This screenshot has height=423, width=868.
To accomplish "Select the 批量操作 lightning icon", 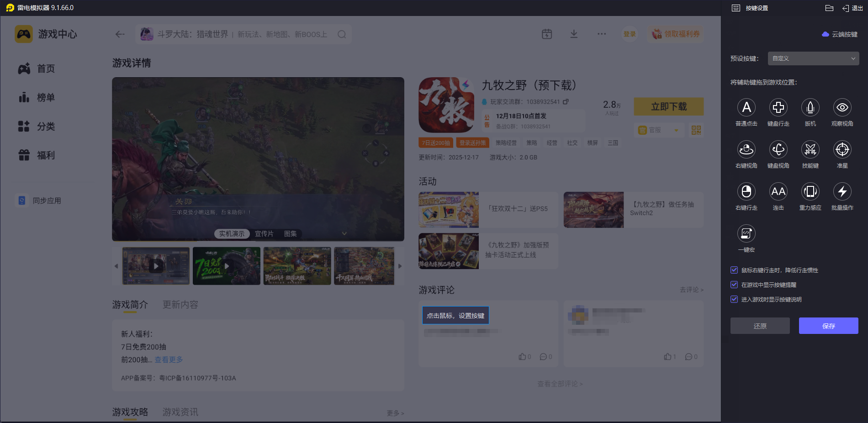I will tap(842, 191).
